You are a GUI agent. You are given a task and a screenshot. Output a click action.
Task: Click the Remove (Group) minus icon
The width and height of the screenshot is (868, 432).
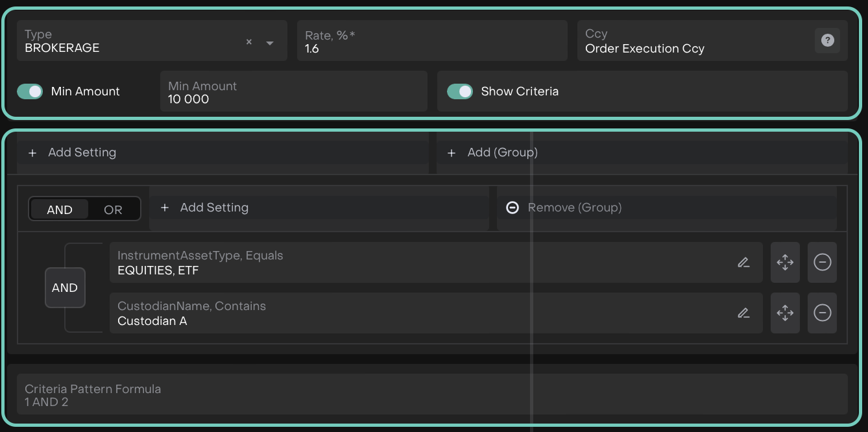pyautogui.click(x=512, y=208)
